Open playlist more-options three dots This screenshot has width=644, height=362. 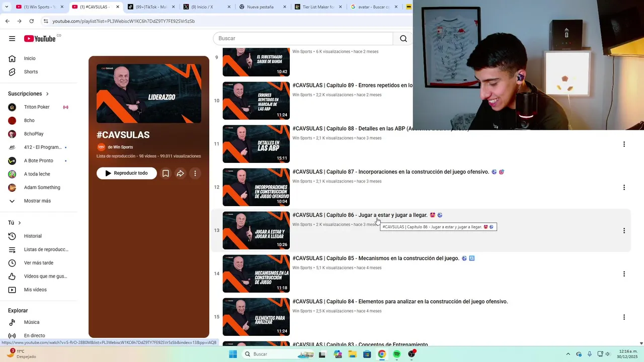195,173
